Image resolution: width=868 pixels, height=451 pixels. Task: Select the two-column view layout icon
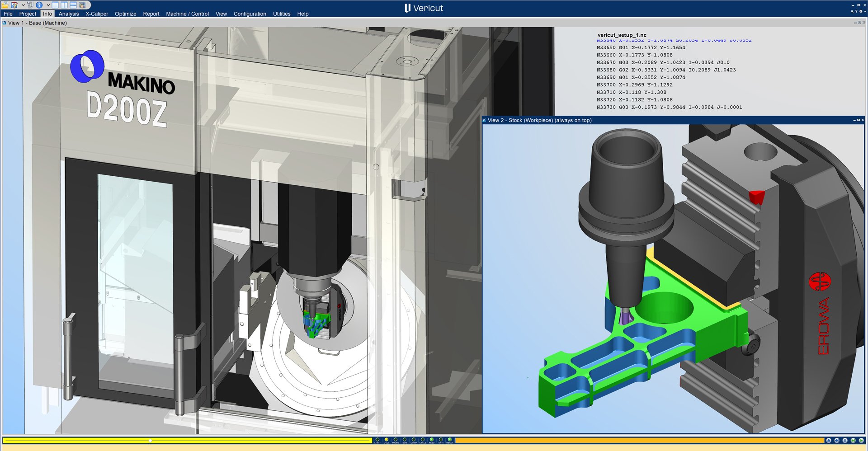[x=63, y=5]
